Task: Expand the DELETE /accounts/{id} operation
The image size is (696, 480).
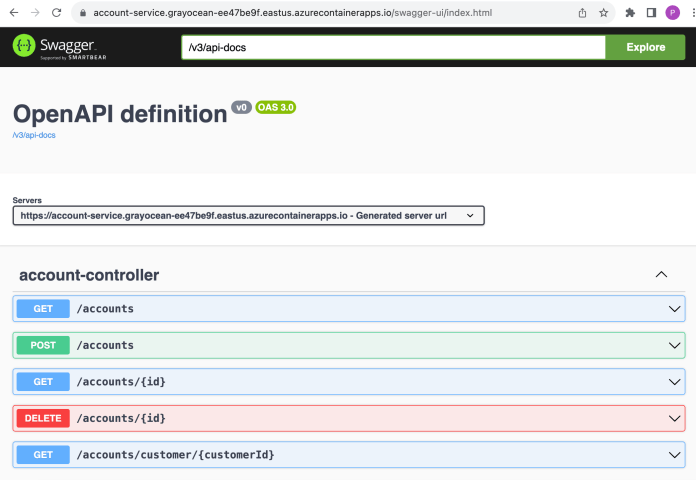Action: [x=348, y=418]
